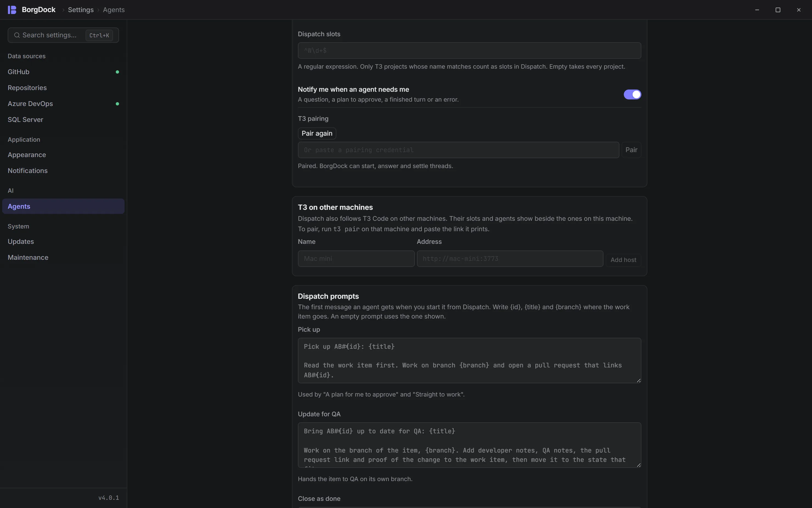Click the Data sources section heading
This screenshot has height=508, width=812.
pyautogui.click(x=27, y=56)
